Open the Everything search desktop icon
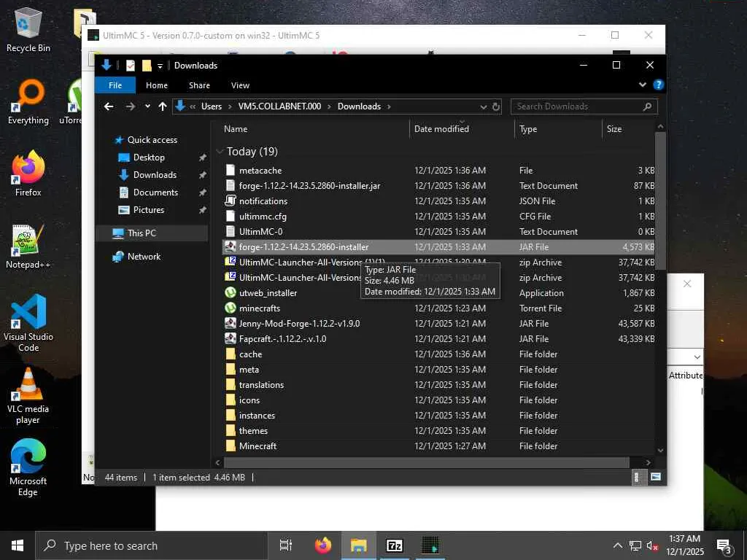 coord(28,102)
